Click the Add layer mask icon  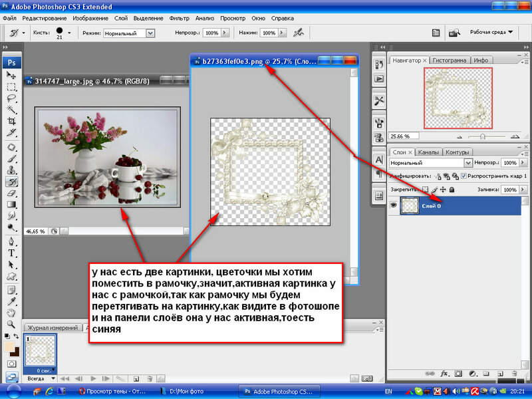[458, 374]
